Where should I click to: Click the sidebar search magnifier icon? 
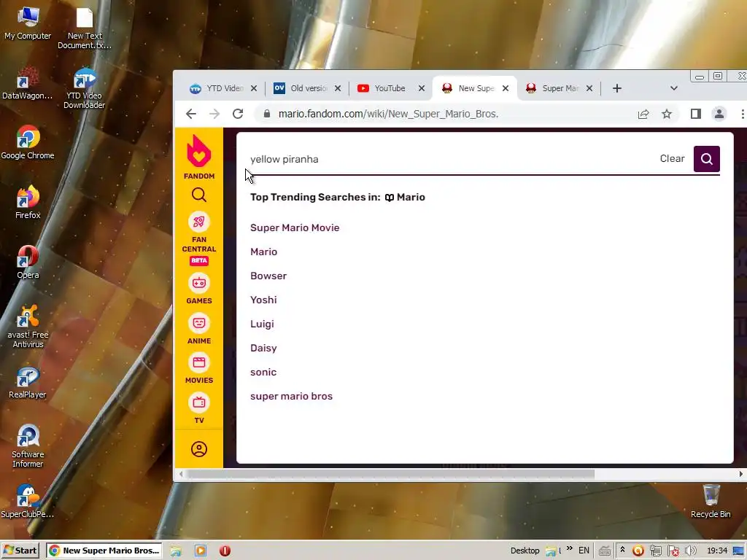click(198, 195)
